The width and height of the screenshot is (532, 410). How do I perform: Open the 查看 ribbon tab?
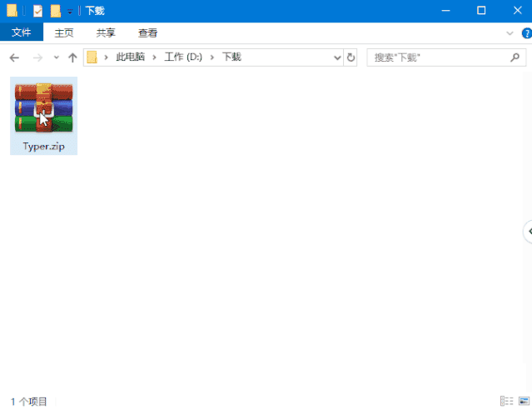(x=148, y=33)
